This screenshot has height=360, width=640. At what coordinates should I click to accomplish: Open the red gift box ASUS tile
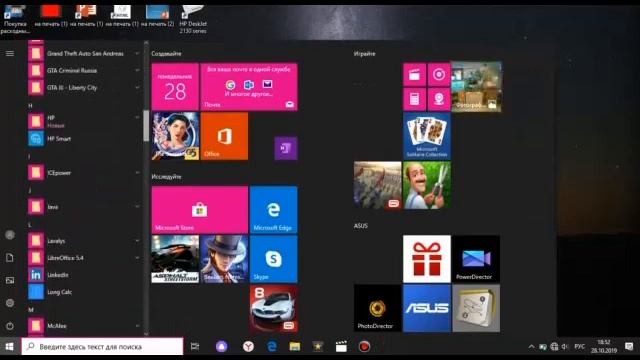[427, 259]
